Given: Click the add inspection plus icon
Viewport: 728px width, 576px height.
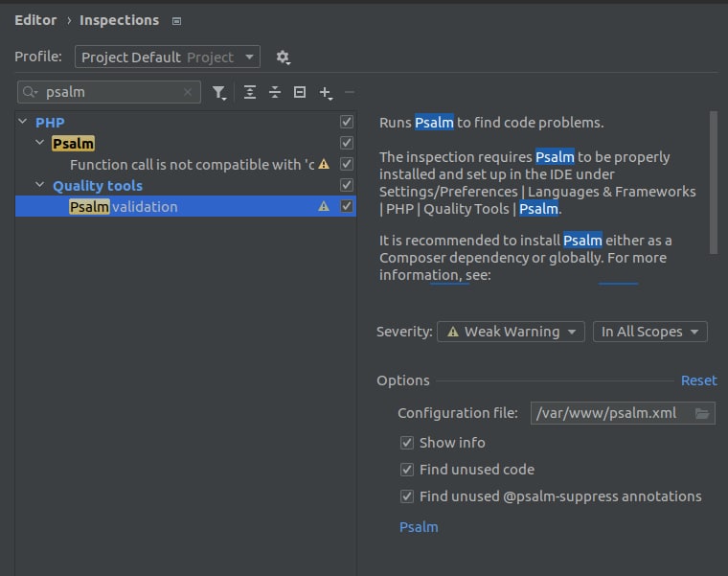Looking at the screenshot, I should tap(326, 92).
